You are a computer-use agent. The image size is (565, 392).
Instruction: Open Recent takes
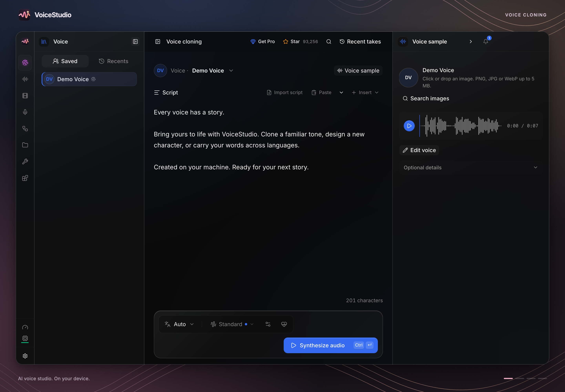360,42
